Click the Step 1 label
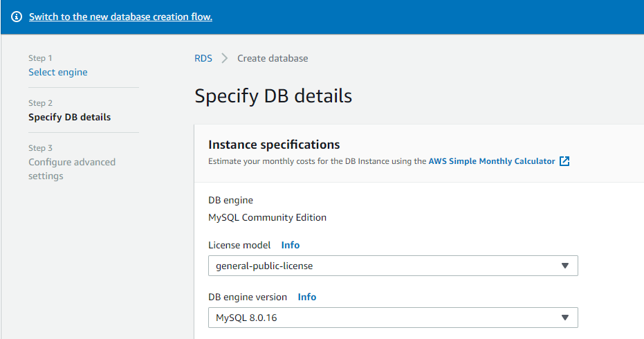Viewport: 644px width, 339px height. [x=40, y=58]
